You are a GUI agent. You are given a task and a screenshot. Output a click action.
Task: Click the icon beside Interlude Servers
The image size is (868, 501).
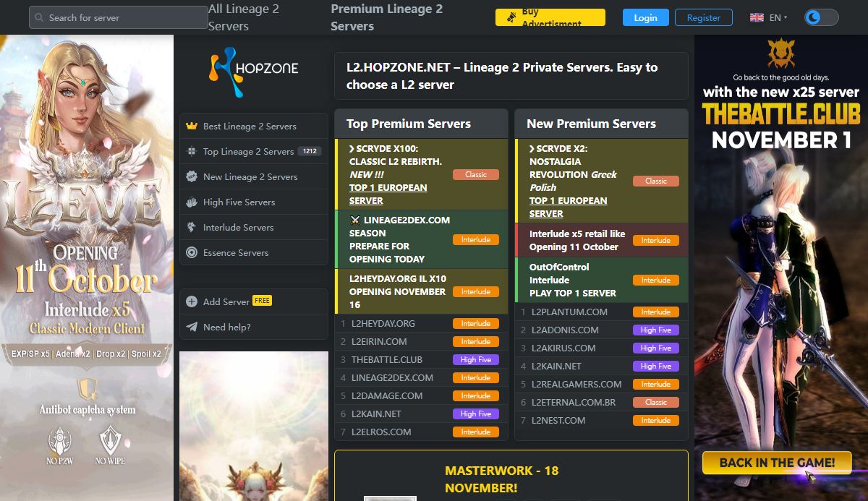(x=192, y=227)
